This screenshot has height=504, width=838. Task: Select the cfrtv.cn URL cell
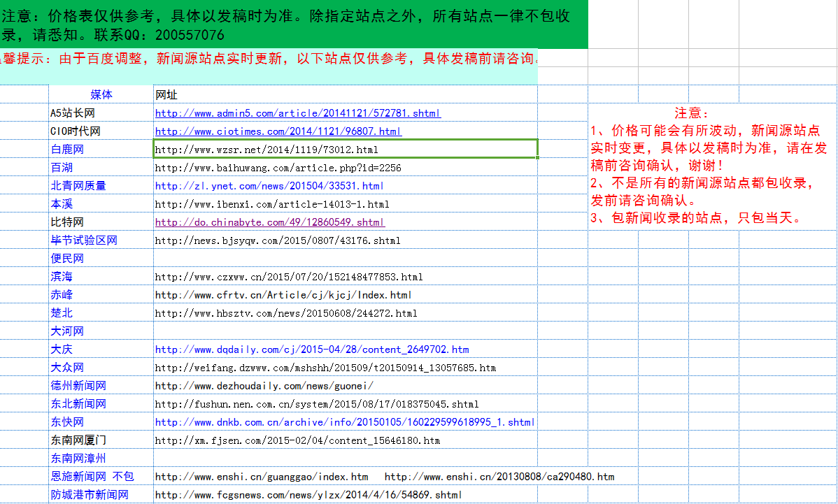(x=346, y=295)
